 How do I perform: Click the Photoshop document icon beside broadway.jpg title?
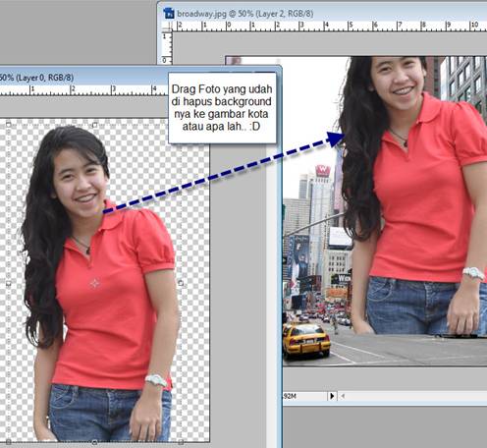(x=169, y=14)
